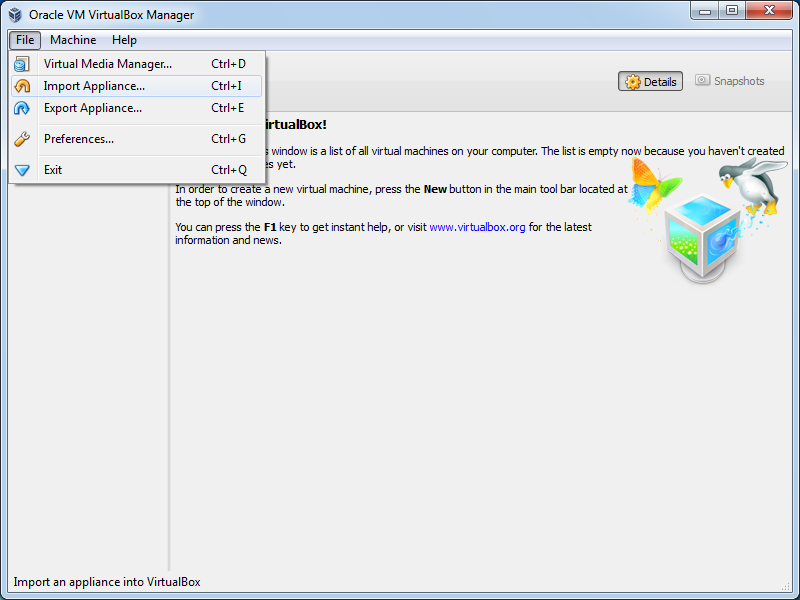Screen dimensions: 800x600
Task: Click the Exit menu triangle icon
Action: (x=22, y=170)
